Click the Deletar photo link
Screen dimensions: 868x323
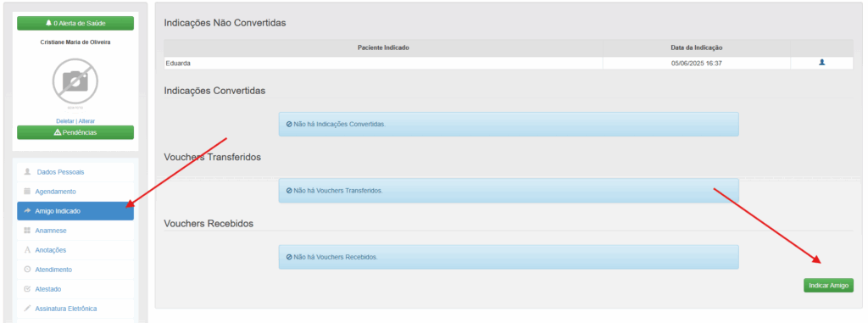coord(65,120)
